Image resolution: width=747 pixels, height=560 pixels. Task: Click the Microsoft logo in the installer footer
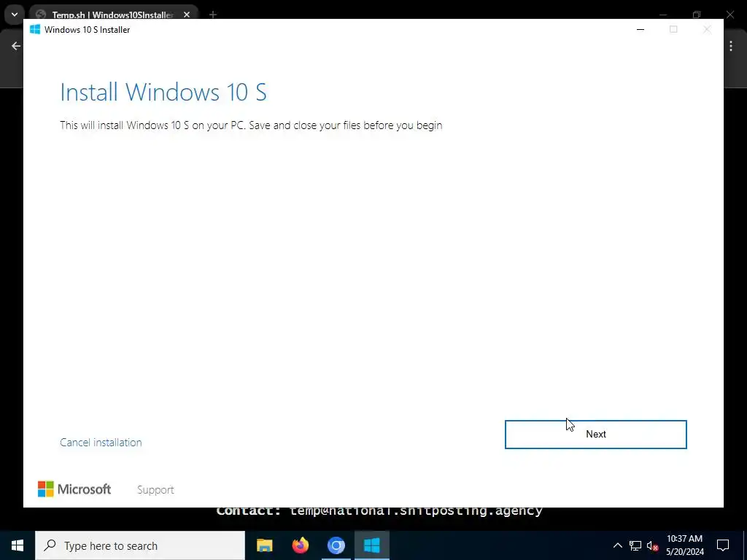(74, 489)
